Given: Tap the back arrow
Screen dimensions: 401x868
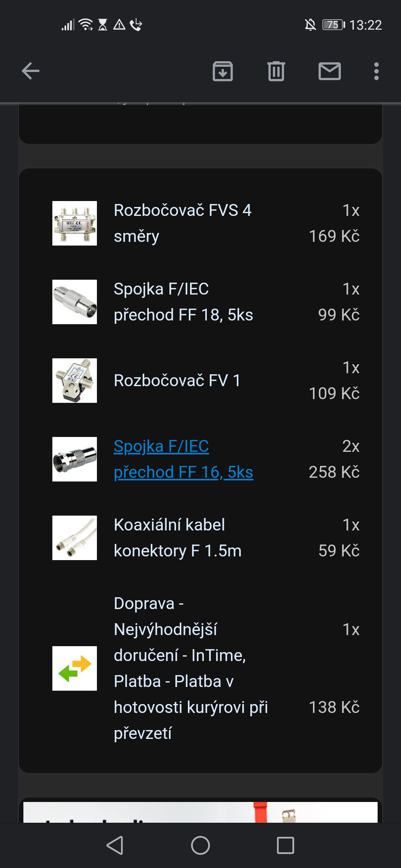Looking at the screenshot, I should (x=30, y=71).
